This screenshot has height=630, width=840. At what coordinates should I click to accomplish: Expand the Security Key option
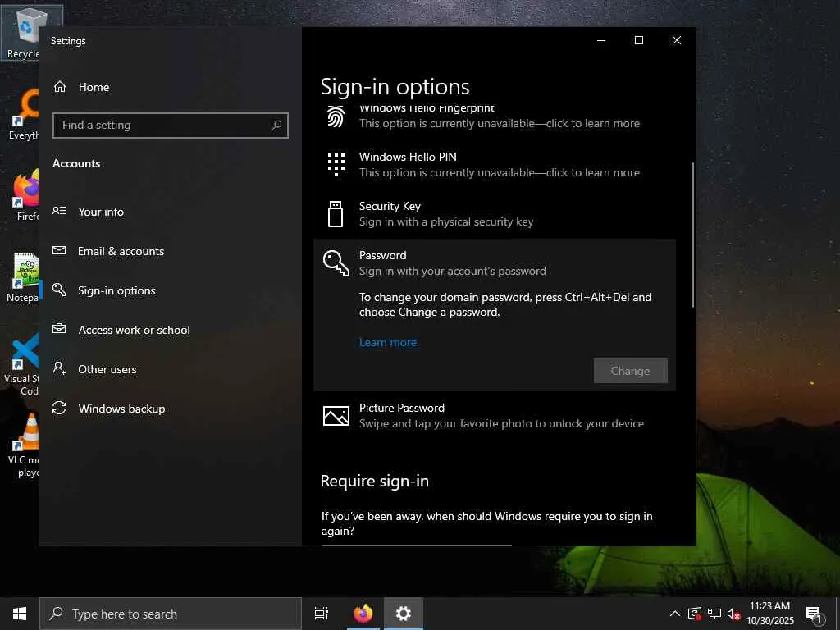[494, 214]
